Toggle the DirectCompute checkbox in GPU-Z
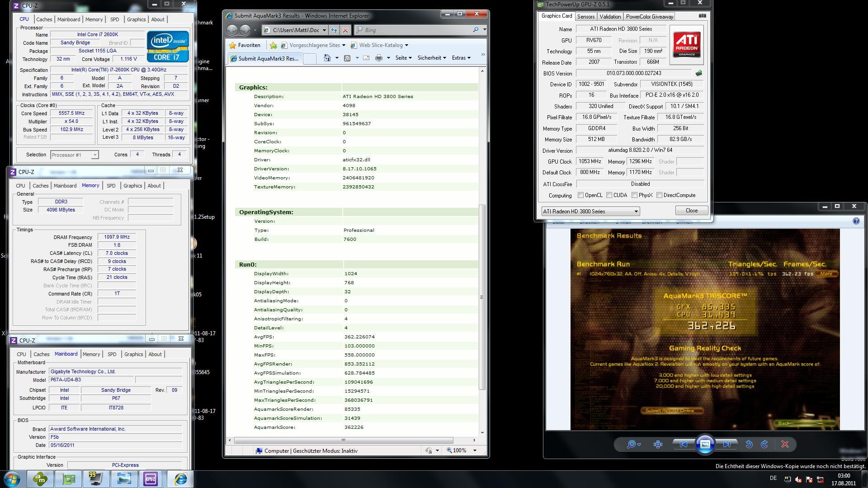This screenshot has height=488, width=868. click(x=659, y=195)
